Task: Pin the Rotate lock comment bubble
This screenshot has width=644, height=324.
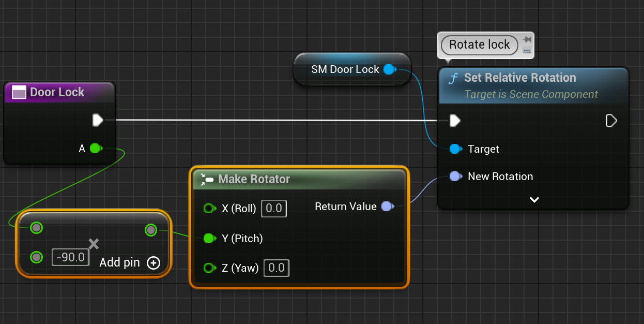Action: (x=527, y=40)
